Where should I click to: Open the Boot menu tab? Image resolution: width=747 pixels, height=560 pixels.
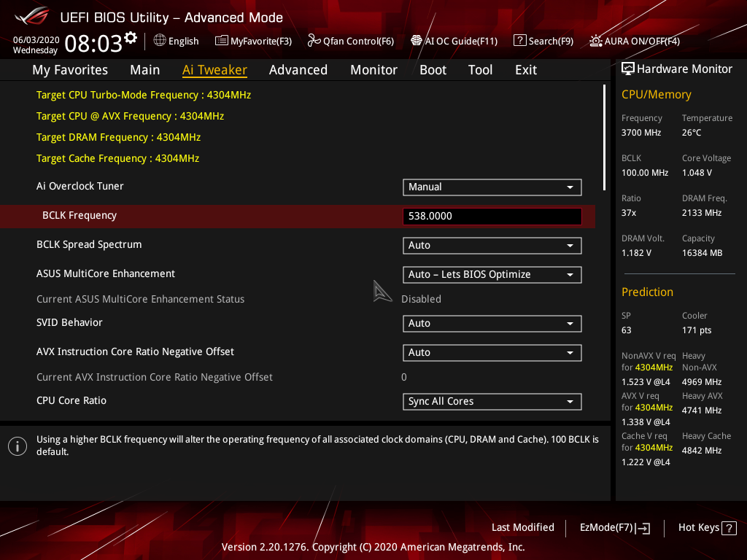[x=433, y=69]
